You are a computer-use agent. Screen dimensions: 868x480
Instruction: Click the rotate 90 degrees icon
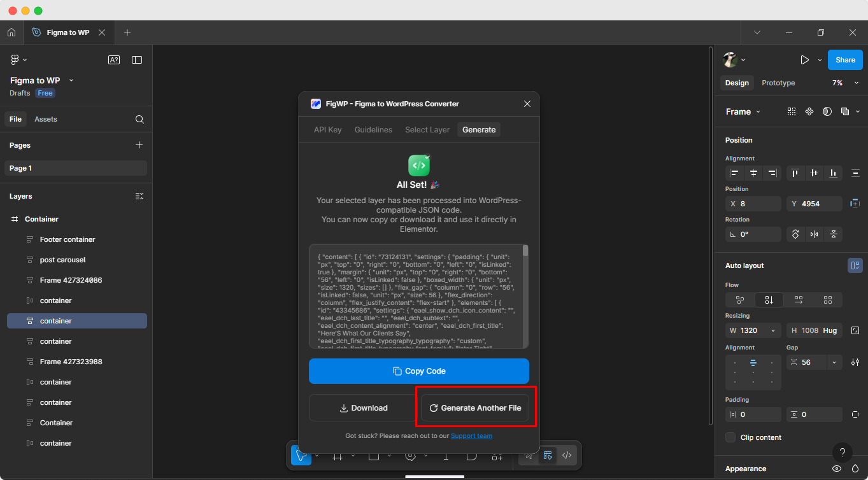(x=795, y=234)
